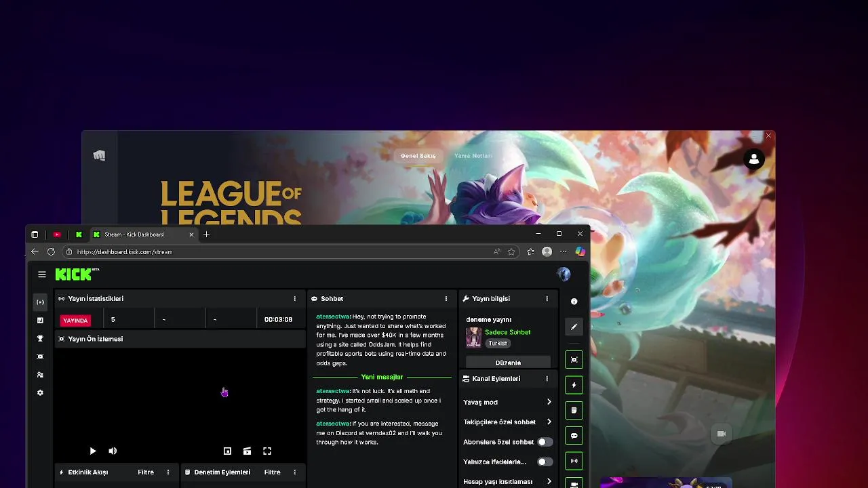Switch to the Stream - Kick Dashboard tab
The width and height of the screenshot is (868, 488).
click(x=142, y=235)
